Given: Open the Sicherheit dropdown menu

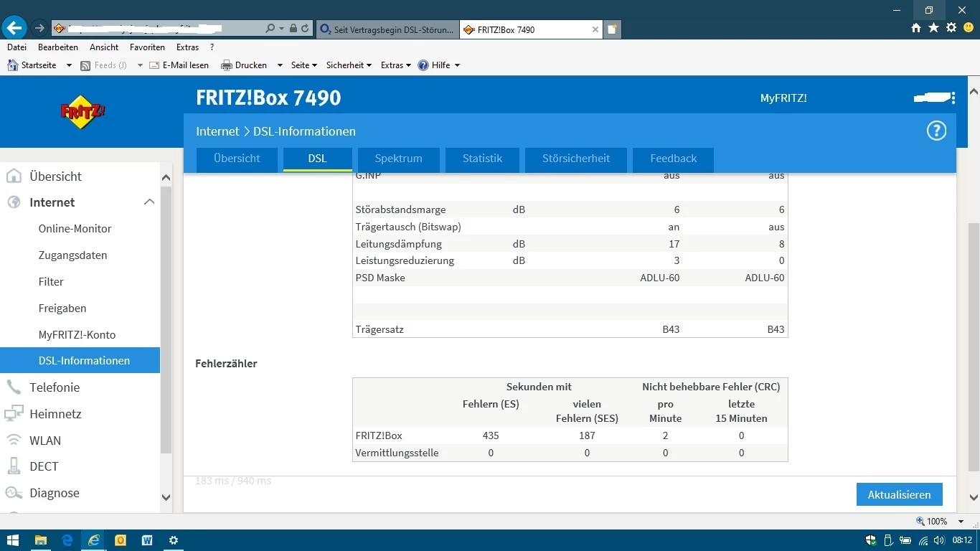Looking at the screenshot, I should tap(349, 65).
